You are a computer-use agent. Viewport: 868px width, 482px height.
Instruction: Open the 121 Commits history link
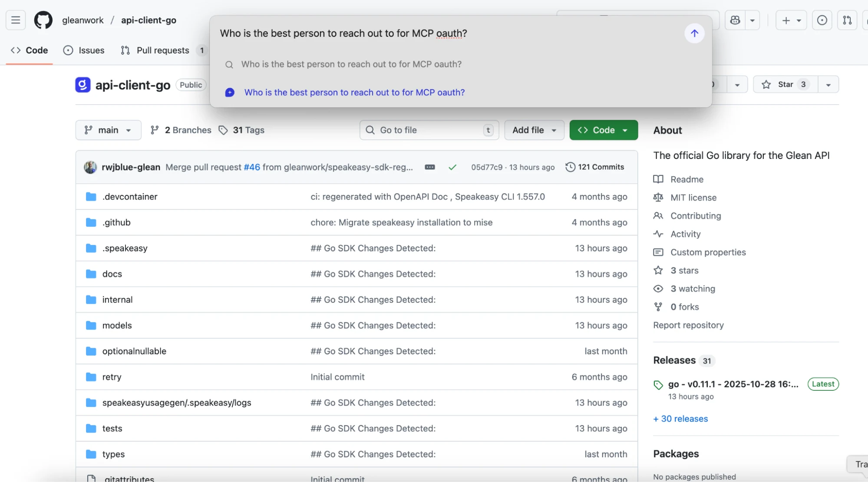point(594,167)
